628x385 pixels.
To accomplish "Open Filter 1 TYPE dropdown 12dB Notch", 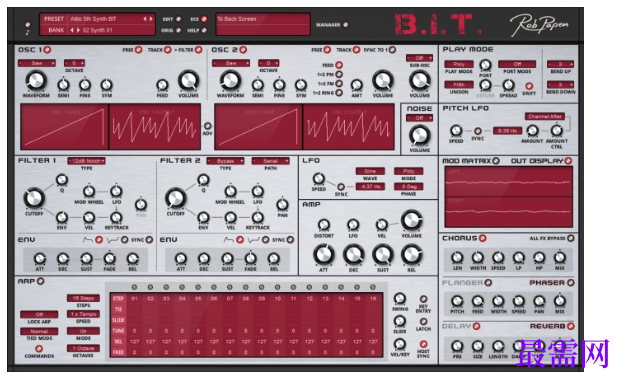I will tap(87, 161).
